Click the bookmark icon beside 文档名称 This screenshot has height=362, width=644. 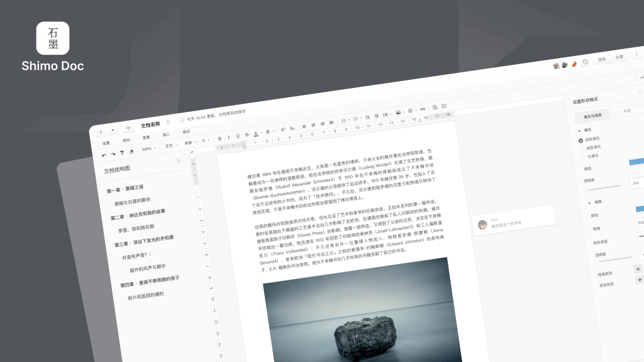tap(169, 122)
